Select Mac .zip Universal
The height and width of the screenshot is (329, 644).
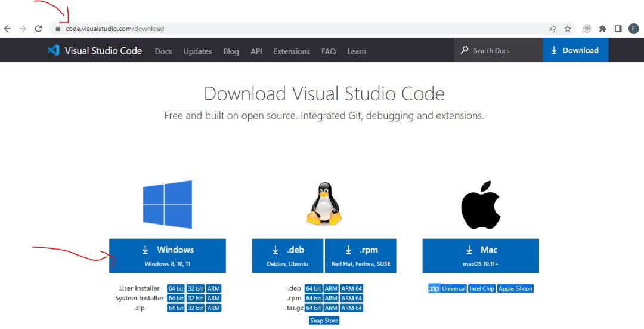pos(453,289)
